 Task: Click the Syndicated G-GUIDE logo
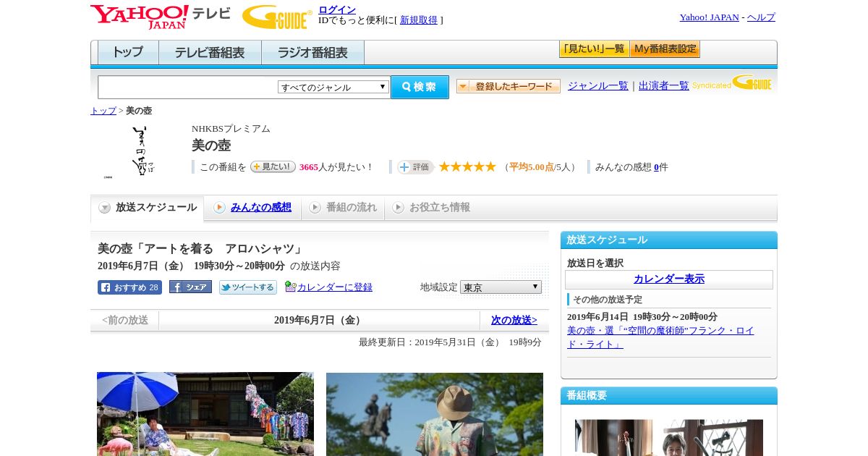[x=732, y=83]
